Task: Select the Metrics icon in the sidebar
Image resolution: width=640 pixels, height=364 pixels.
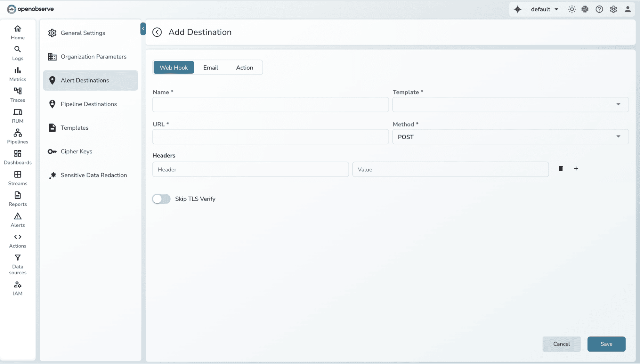Action: pos(18,74)
